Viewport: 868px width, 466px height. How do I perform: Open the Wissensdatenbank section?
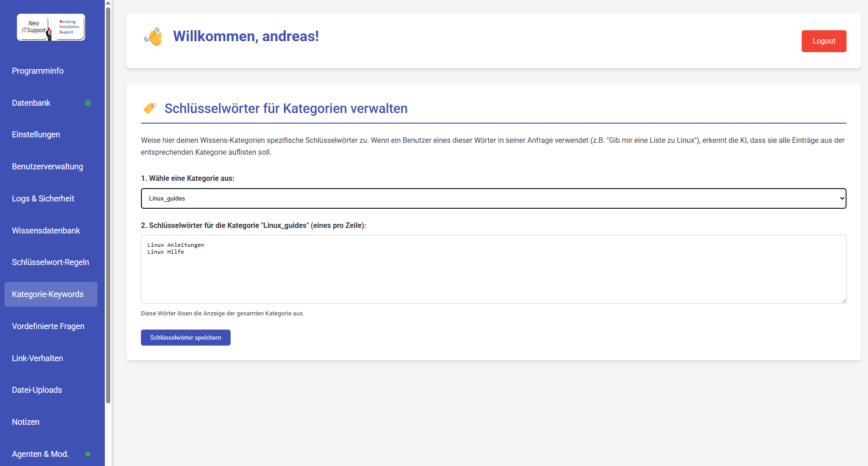(46, 231)
